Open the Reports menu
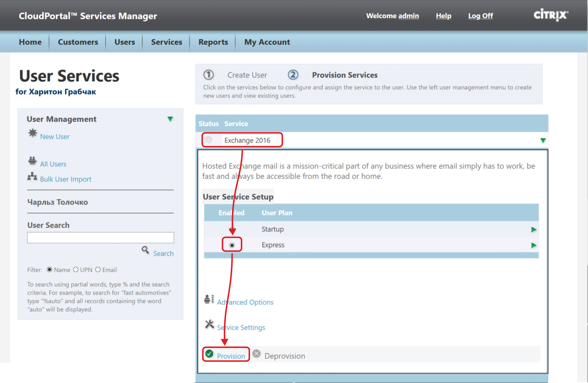The width and height of the screenshot is (588, 383). 213,42
